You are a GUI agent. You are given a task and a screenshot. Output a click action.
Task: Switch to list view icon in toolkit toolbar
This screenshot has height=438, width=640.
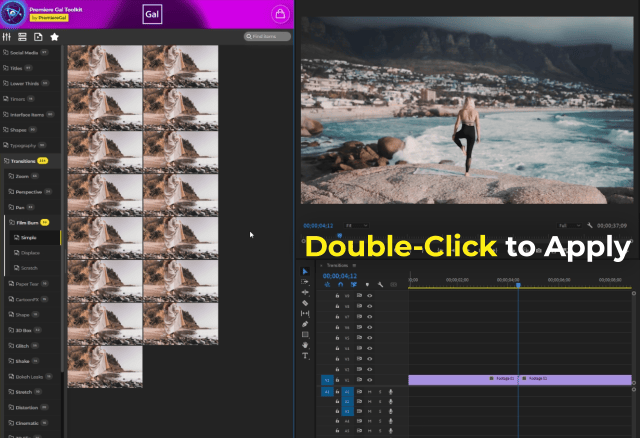pos(22,37)
